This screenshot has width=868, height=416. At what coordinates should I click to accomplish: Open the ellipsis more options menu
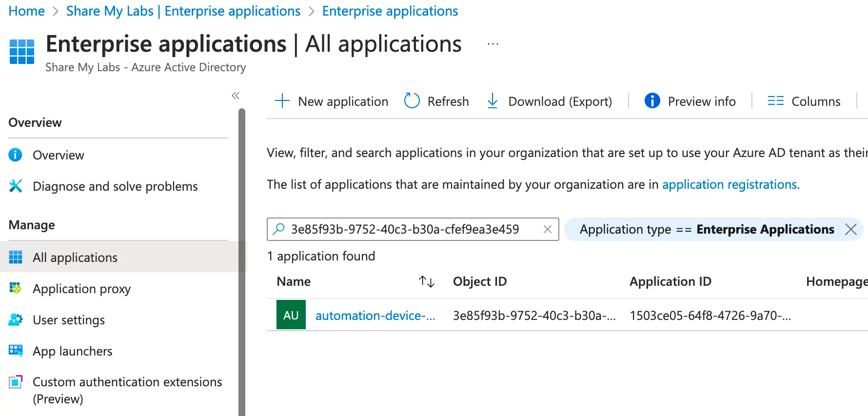click(493, 44)
